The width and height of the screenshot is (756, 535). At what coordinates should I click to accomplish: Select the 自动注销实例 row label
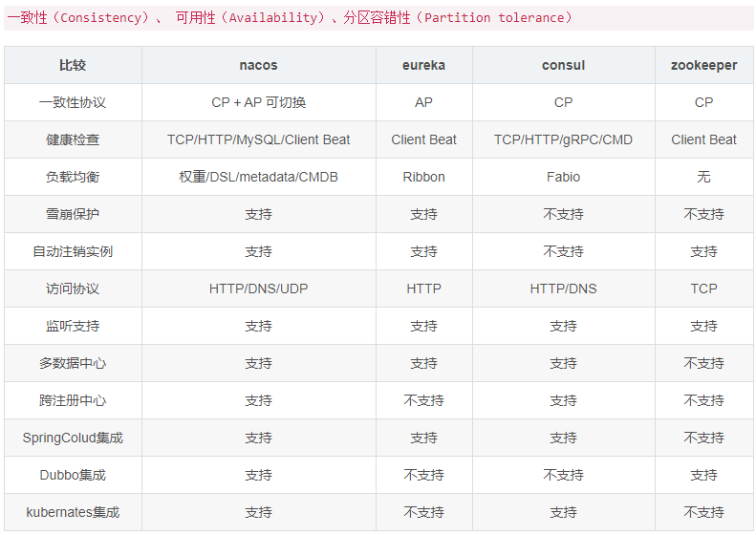(x=73, y=251)
